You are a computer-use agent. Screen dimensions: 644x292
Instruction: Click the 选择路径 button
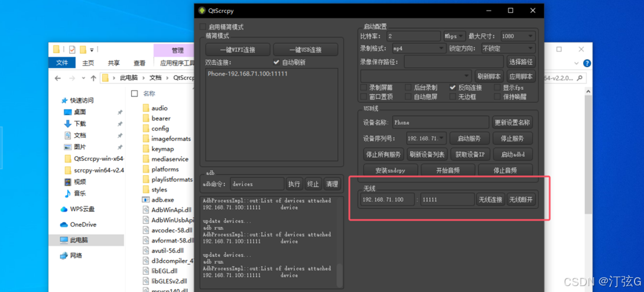tap(521, 62)
